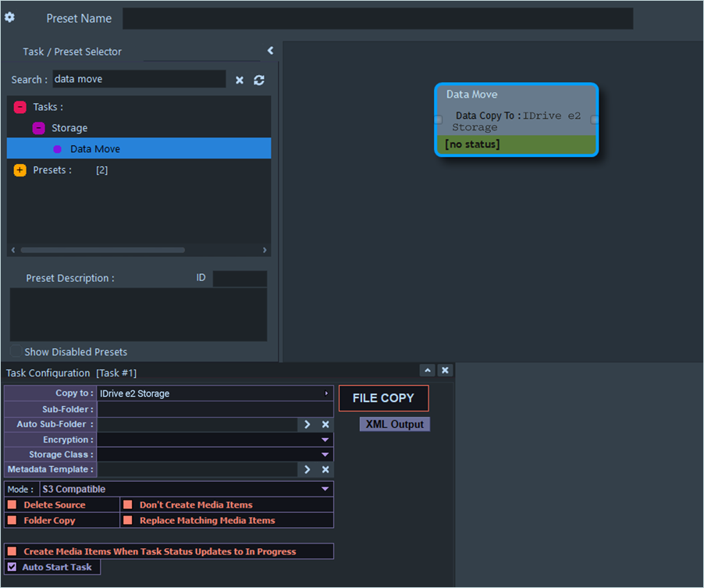Refresh the task list with the reload icon

tap(259, 80)
